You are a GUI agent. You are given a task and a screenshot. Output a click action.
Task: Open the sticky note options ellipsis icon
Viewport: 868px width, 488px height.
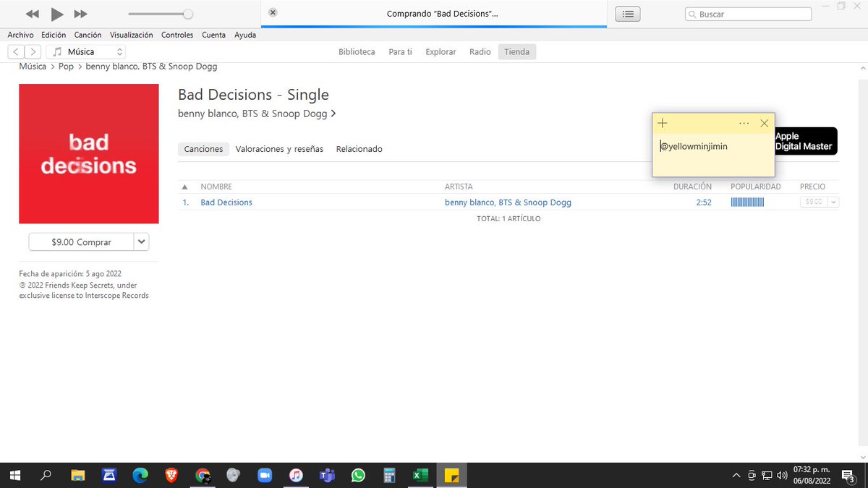point(744,123)
